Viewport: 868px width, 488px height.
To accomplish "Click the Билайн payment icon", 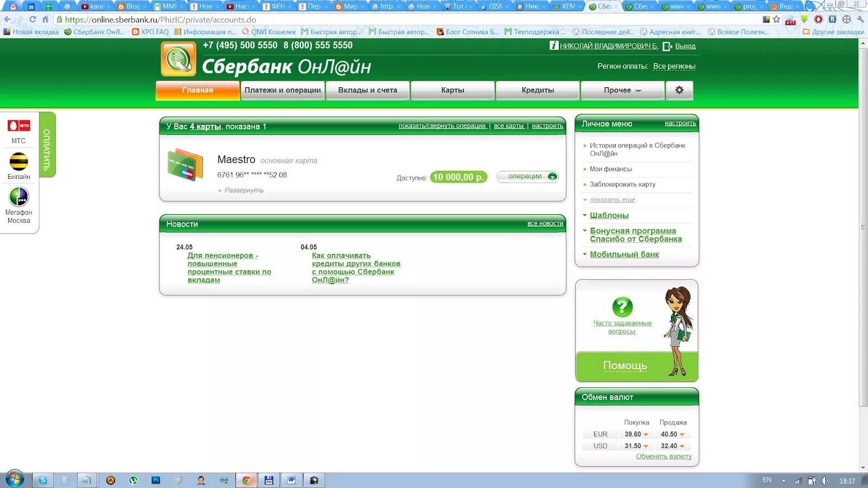I will coord(18,162).
